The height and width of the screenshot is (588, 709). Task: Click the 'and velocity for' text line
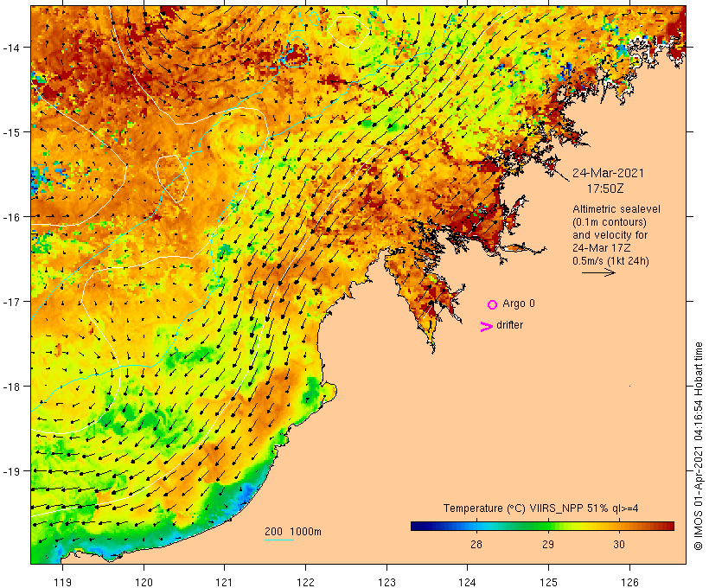tap(610, 235)
